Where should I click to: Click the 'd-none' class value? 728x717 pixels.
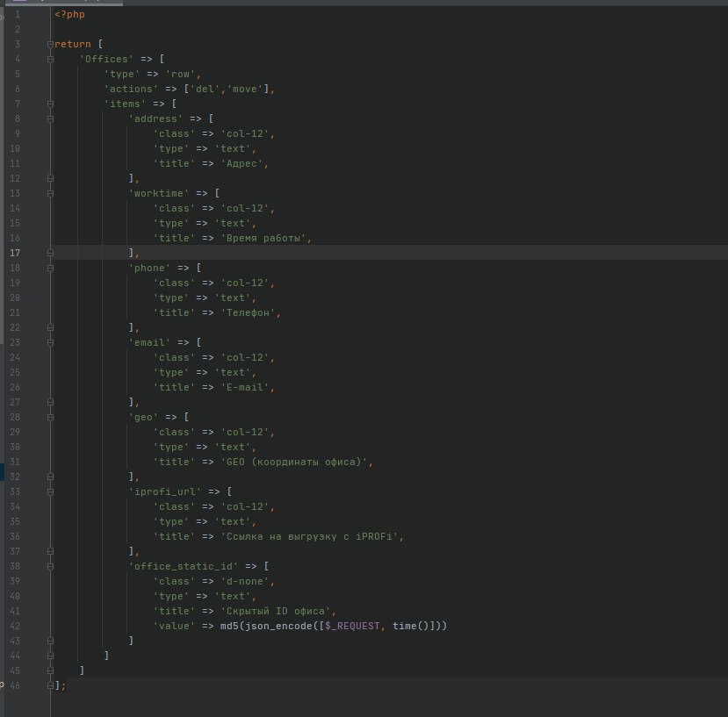click(245, 581)
